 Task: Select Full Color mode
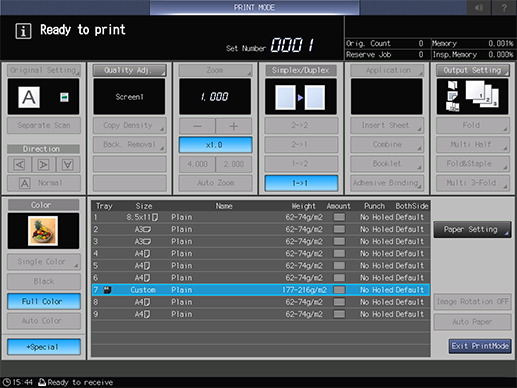point(44,301)
